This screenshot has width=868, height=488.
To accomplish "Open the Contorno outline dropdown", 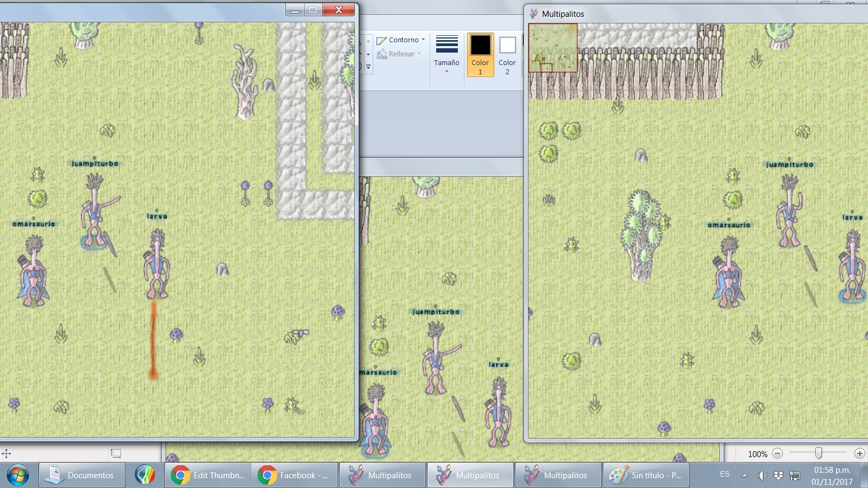I will tap(401, 40).
